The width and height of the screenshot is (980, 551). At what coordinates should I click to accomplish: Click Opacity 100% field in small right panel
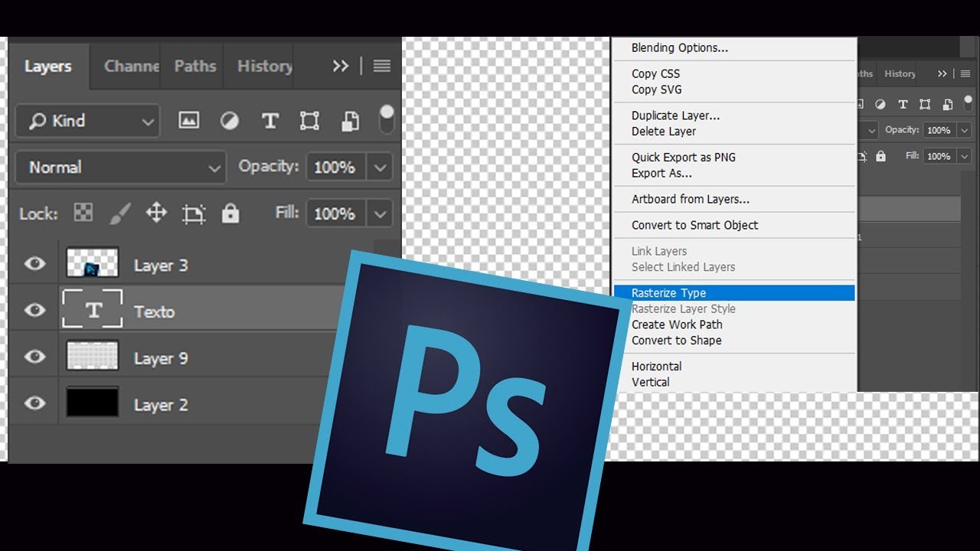click(940, 130)
